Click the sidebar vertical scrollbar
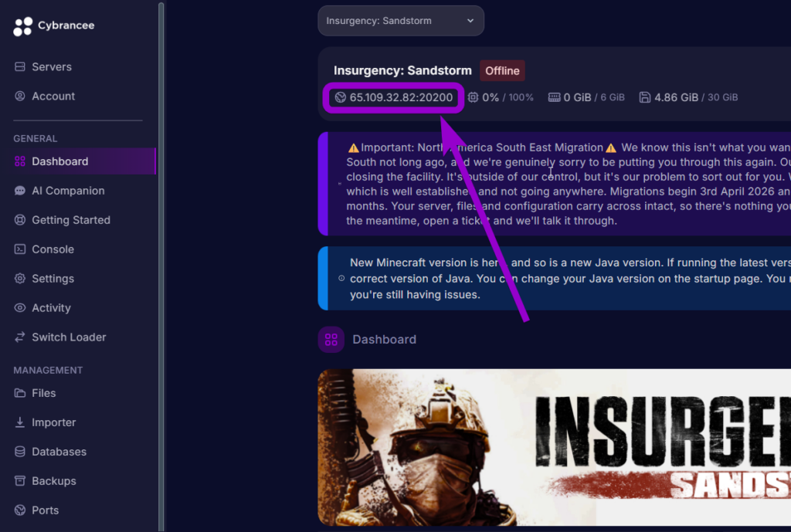The image size is (791, 532). [x=161, y=266]
